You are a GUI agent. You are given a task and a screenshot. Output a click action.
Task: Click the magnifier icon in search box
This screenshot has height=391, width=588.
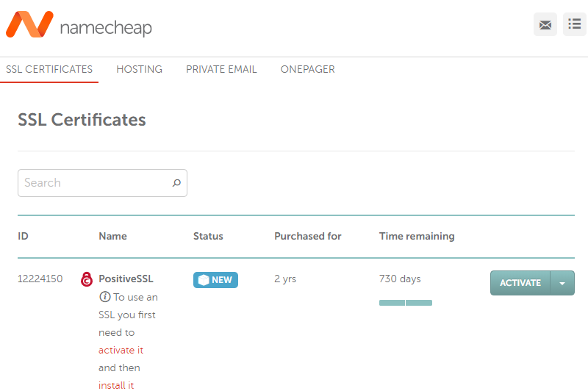pyautogui.click(x=176, y=183)
